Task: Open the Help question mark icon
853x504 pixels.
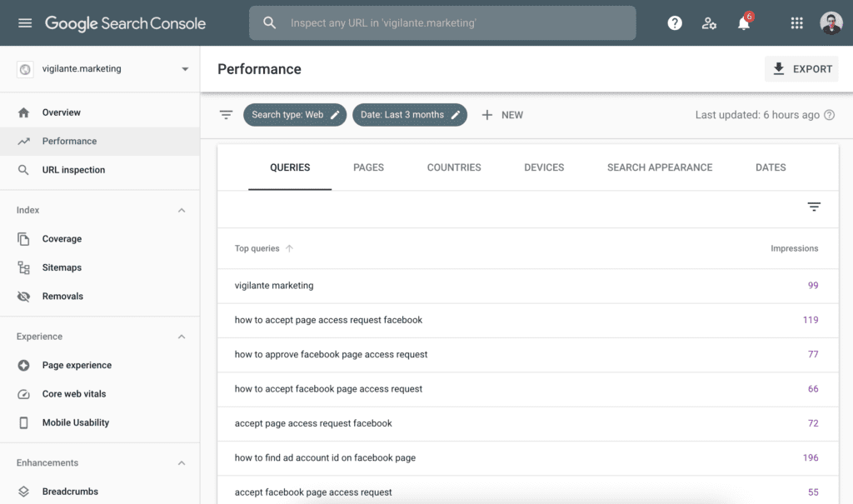Action: 675,22
